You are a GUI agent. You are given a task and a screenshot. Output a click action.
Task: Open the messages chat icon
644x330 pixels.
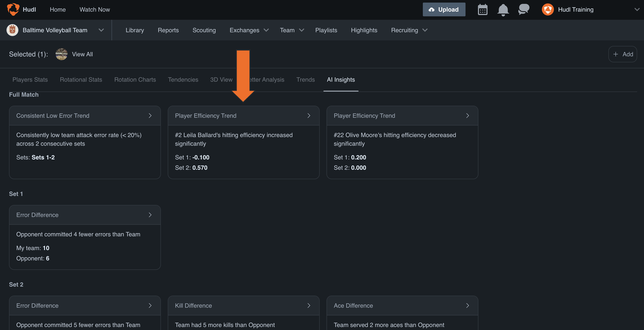524,9
